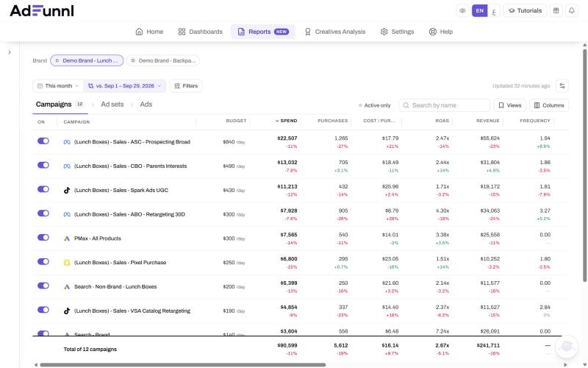Click Meta icon of ASC - Prospecting Broad
Viewport: 588px width, 368px height.
coord(67,142)
